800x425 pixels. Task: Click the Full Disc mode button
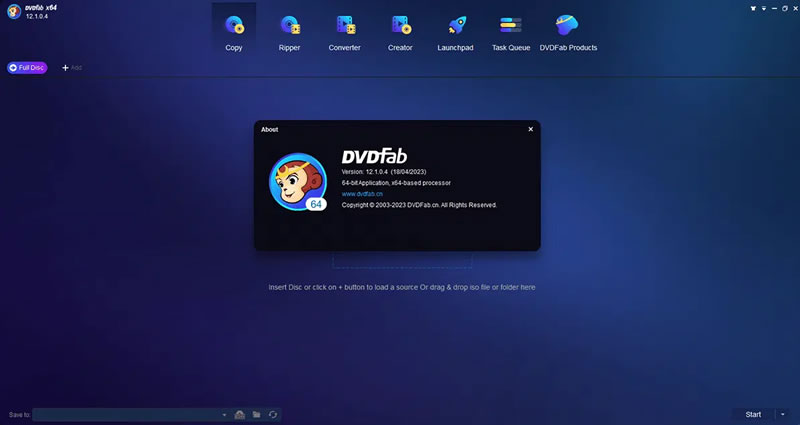point(27,67)
